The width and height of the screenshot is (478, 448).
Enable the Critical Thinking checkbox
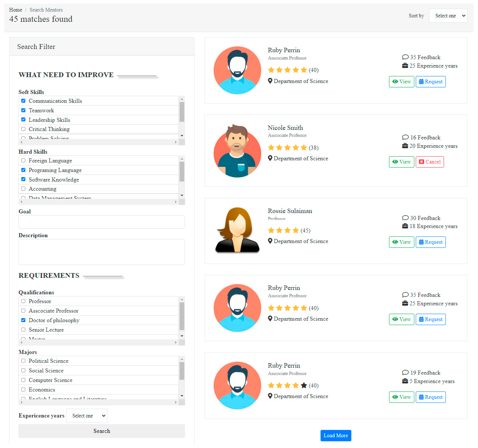coord(23,129)
